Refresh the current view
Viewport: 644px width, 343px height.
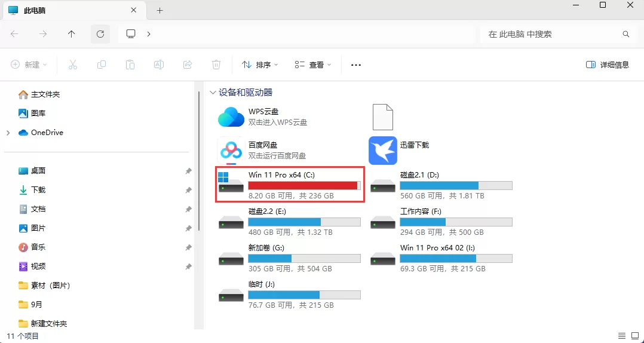100,34
